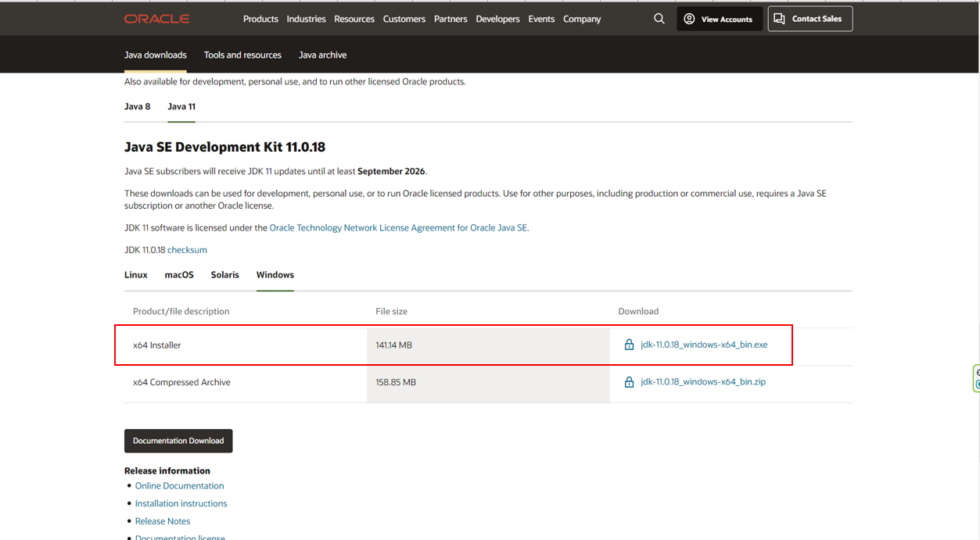This screenshot has width=980, height=540.
Task: Open the search magnifier icon
Action: 659,19
